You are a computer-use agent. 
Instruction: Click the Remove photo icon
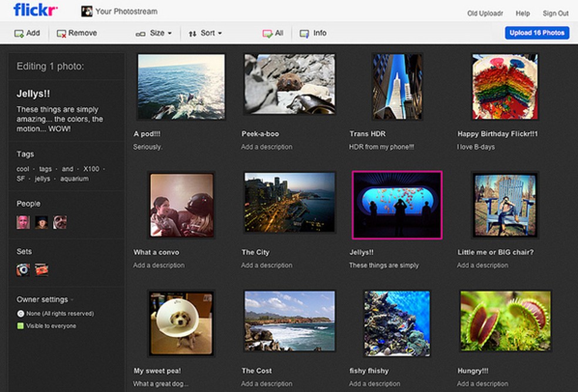(61, 33)
